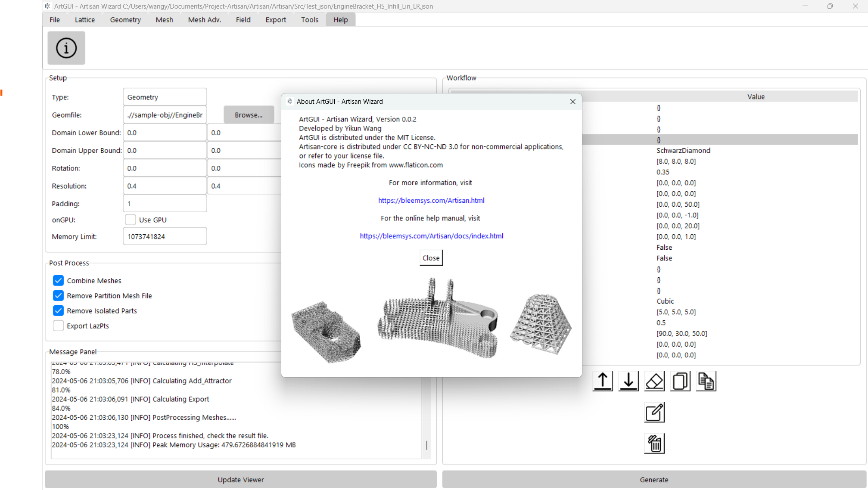The height and width of the screenshot is (490, 868).
Task: Click the Process finished log line
Action: click(160, 436)
